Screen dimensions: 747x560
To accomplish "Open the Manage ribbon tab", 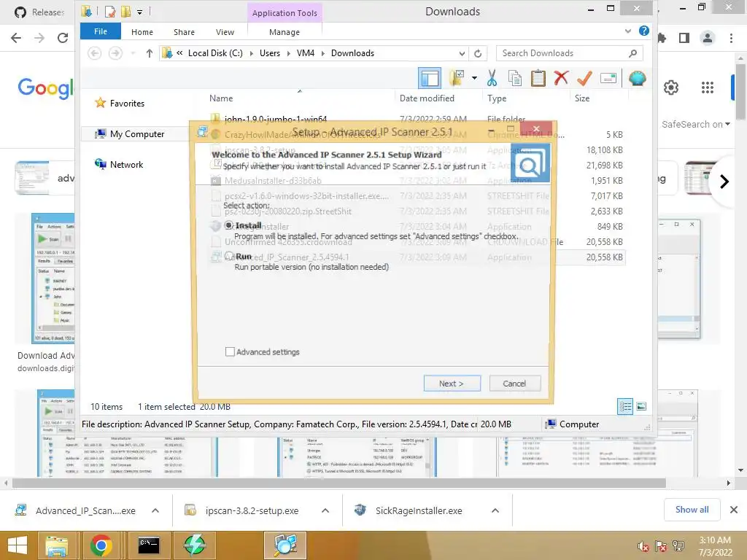I will point(285,32).
